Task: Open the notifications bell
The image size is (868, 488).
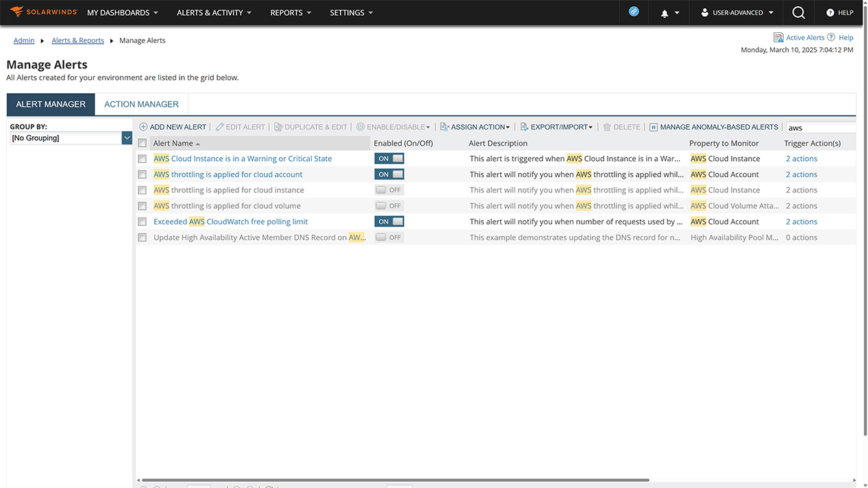Action: click(665, 12)
